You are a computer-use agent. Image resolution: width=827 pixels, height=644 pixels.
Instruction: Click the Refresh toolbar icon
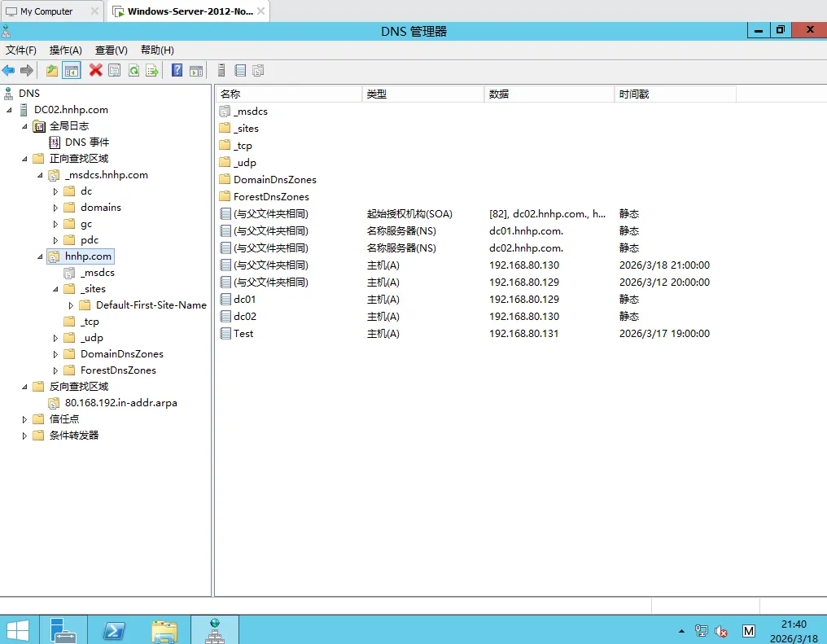click(133, 70)
